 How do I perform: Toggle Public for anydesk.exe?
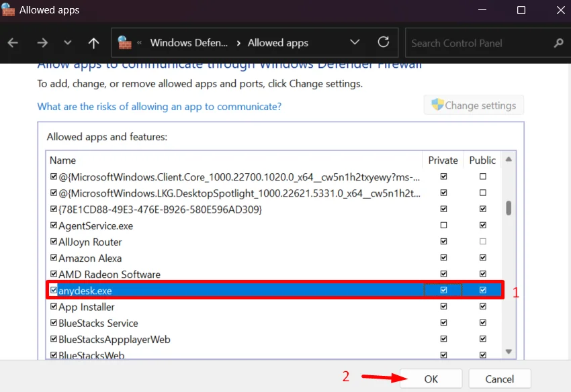pos(483,290)
